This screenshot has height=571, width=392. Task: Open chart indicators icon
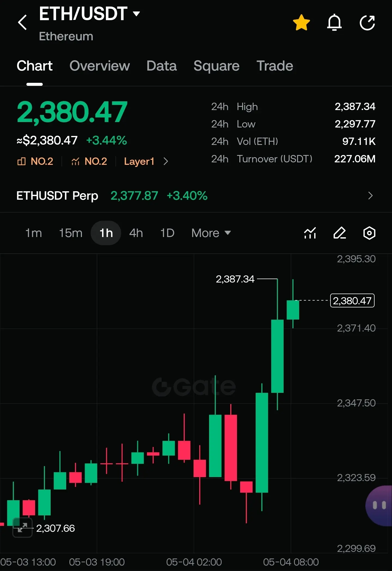click(x=310, y=233)
